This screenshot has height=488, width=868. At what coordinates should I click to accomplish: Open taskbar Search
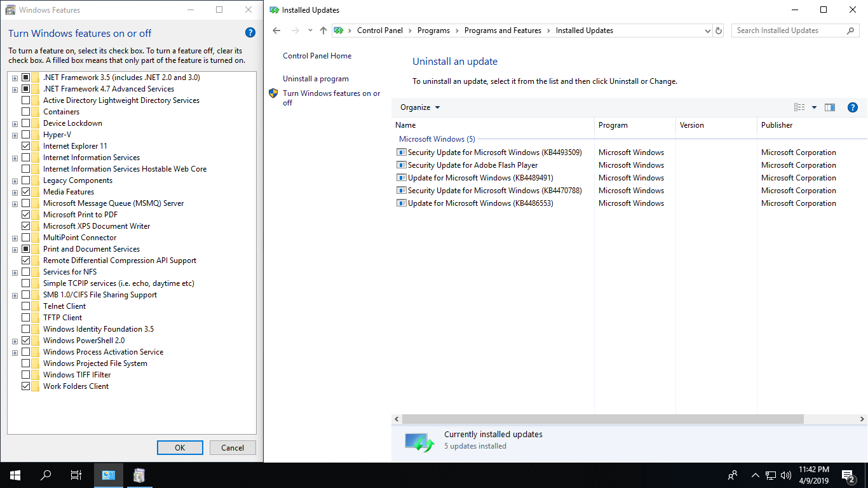pos(46,475)
